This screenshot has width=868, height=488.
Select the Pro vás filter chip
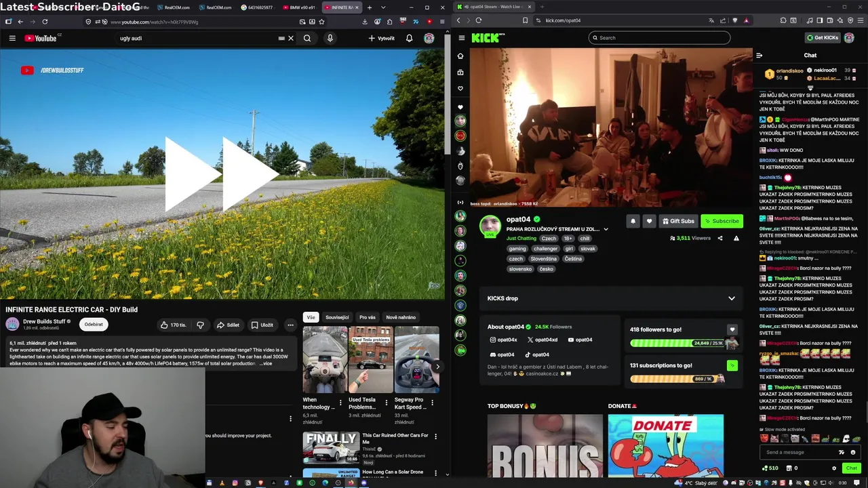click(368, 317)
